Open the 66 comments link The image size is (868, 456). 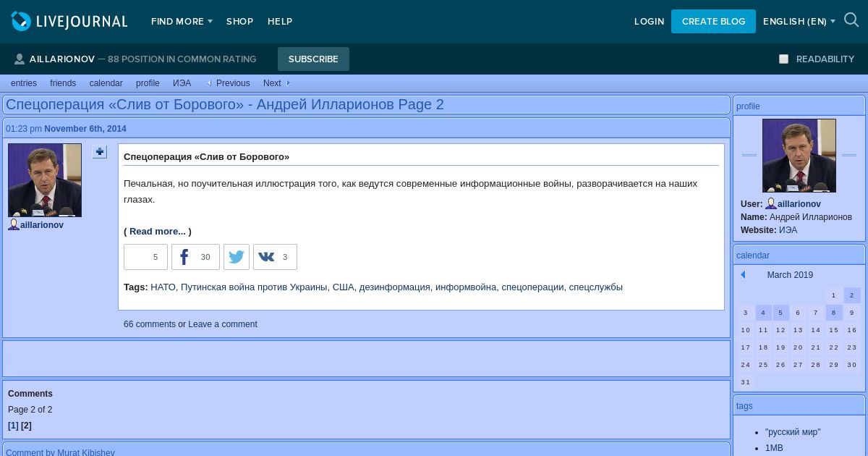[x=150, y=324]
